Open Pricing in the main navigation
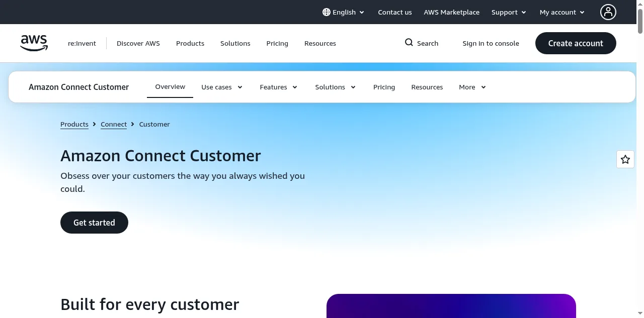Viewport: 644px width, 318px height. click(277, 43)
